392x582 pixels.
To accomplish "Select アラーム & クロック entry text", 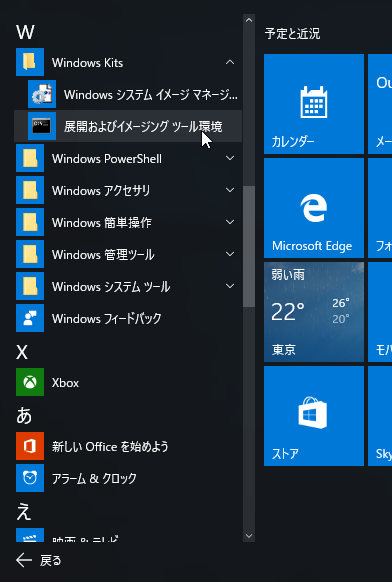I will point(94,478).
